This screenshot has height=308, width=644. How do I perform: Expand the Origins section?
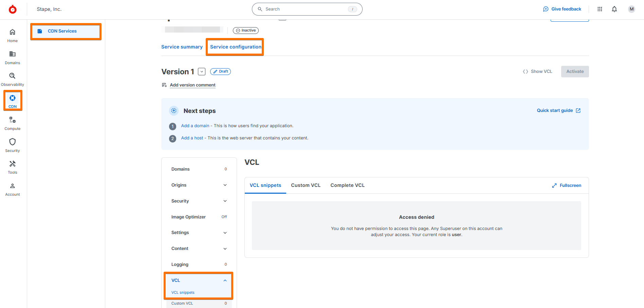(199, 185)
